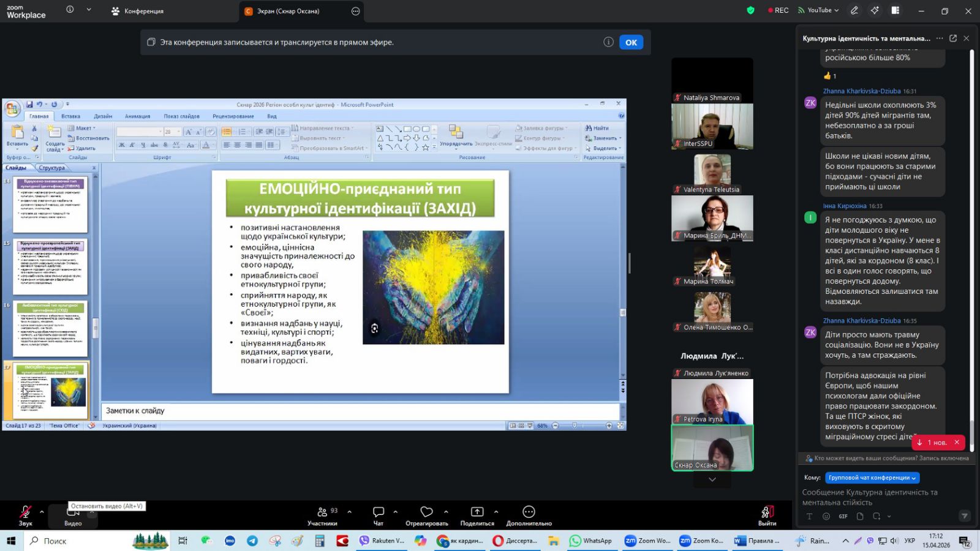Jump to the 1 new message
Viewport: 980px width, 551px height.
pyautogui.click(x=932, y=442)
